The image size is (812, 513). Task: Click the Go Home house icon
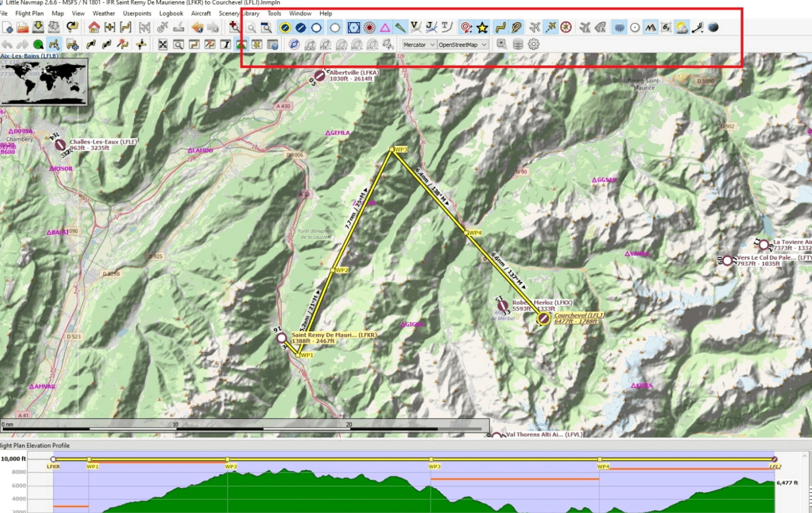point(94,27)
